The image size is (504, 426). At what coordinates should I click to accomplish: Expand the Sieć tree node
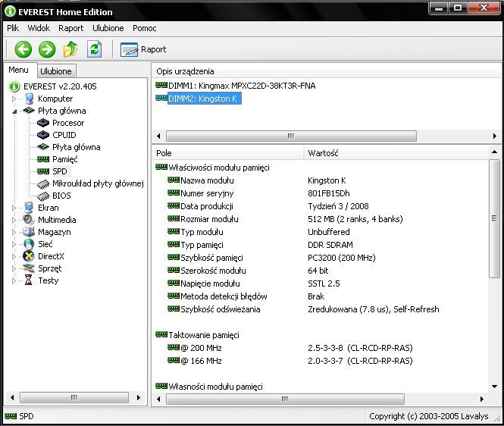point(14,244)
